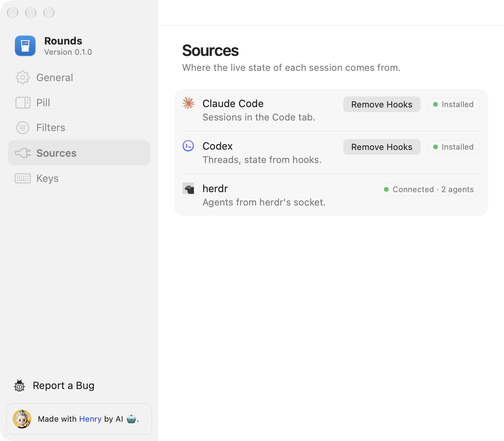
Task: Click the Version 0.1.0 text
Action: (x=68, y=52)
